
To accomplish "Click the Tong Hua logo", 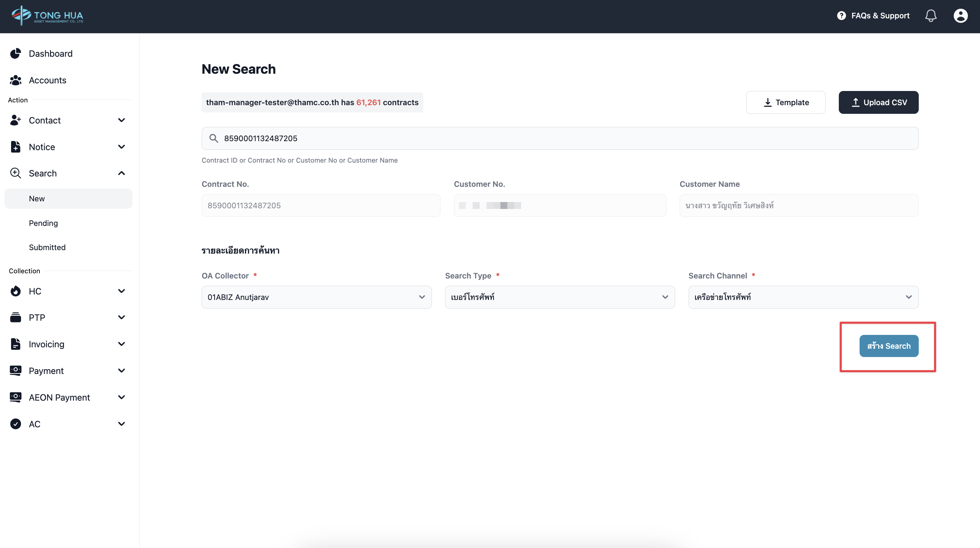I will tap(47, 16).
